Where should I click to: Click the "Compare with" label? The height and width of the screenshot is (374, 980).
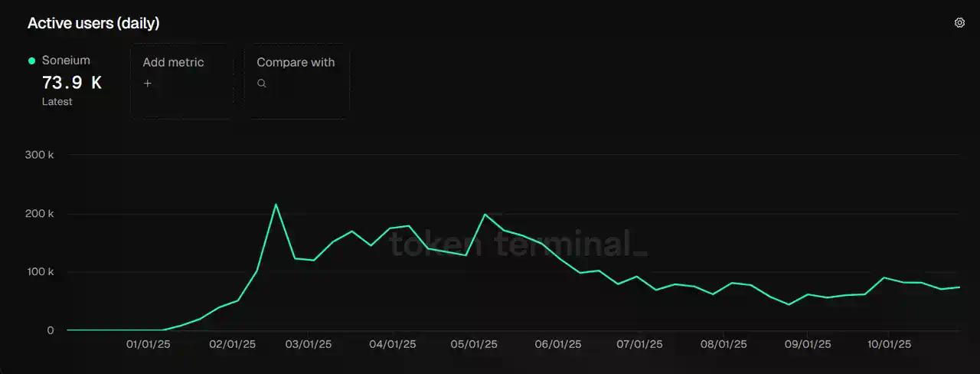[296, 63]
